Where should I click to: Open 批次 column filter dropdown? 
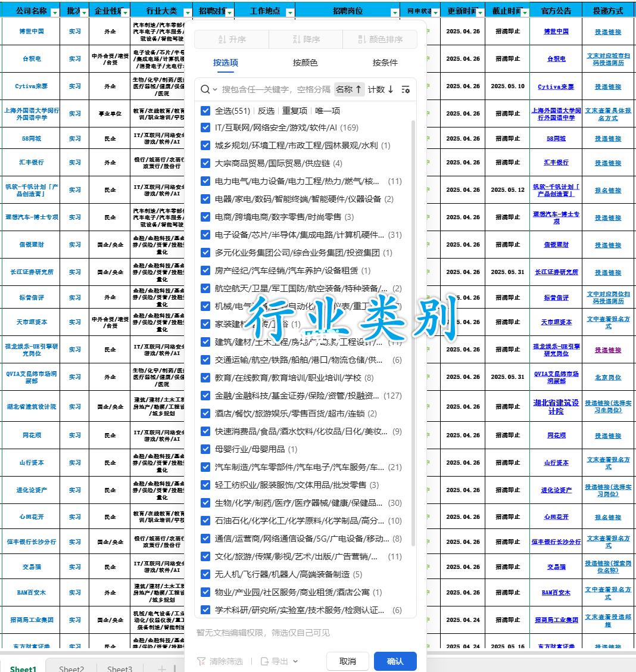click(x=84, y=13)
